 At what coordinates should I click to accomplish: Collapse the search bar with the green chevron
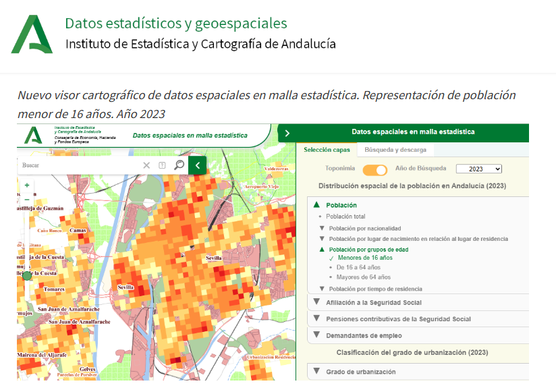pos(197,164)
